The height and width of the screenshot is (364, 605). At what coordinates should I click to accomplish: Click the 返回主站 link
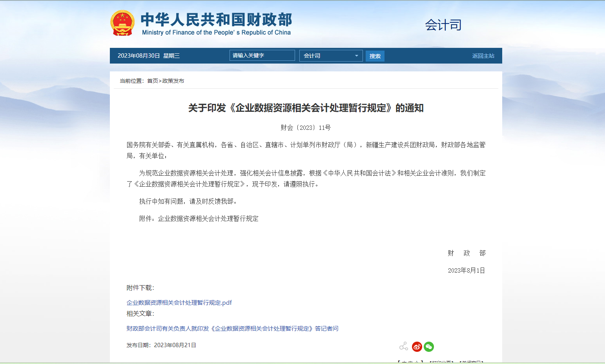coord(483,56)
